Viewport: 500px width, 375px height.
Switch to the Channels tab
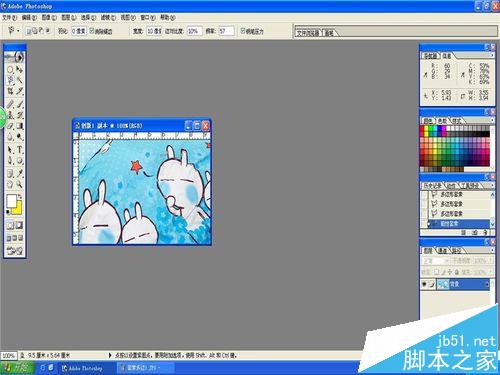(x=443, y=250)
